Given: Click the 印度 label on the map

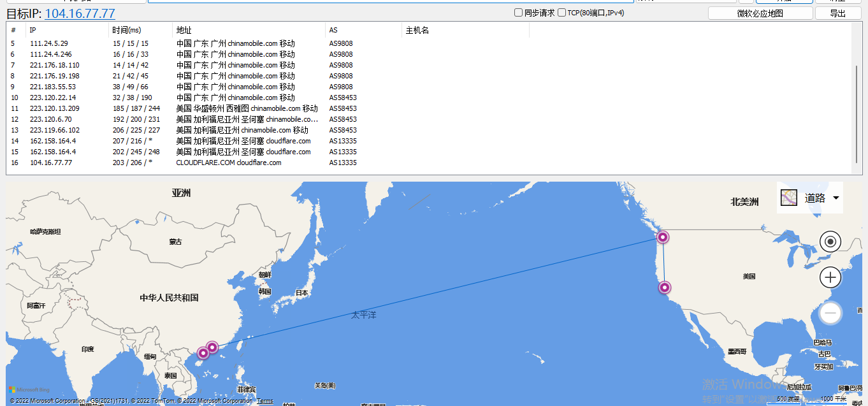Looking at the screenshot, I should [88, 349].
